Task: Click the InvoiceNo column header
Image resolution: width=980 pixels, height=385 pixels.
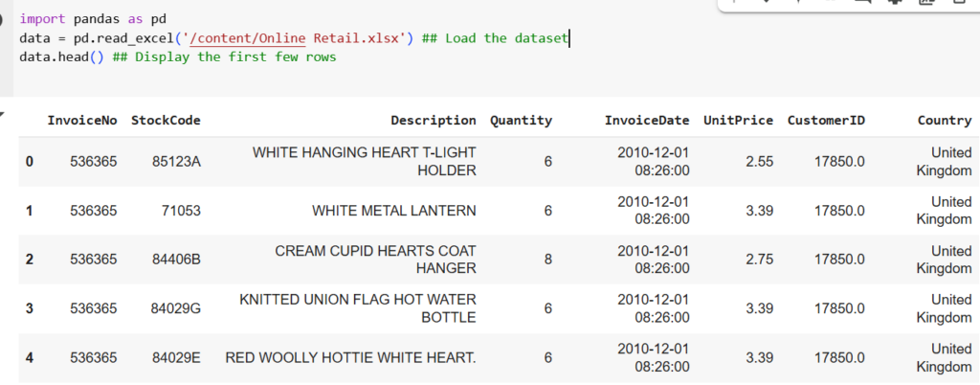Action: 82,121
